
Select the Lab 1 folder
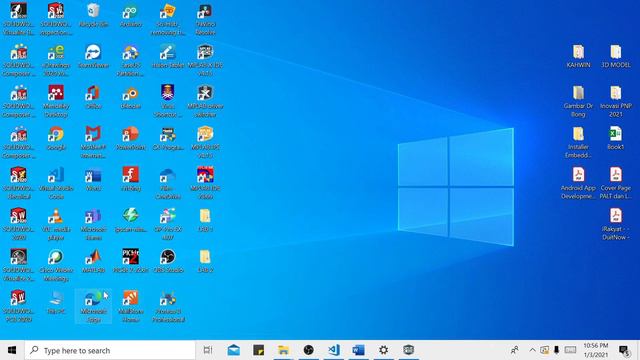point(205,220)
